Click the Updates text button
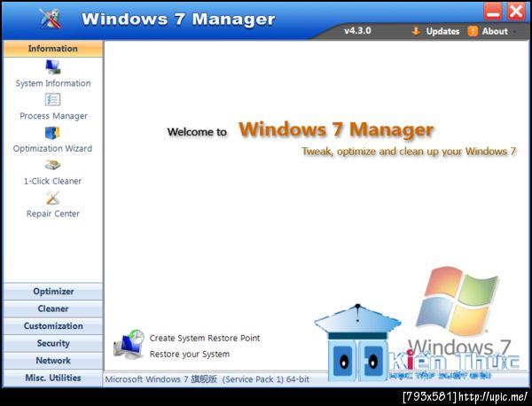This screenshot has width=532, height=406. [442, 31]
